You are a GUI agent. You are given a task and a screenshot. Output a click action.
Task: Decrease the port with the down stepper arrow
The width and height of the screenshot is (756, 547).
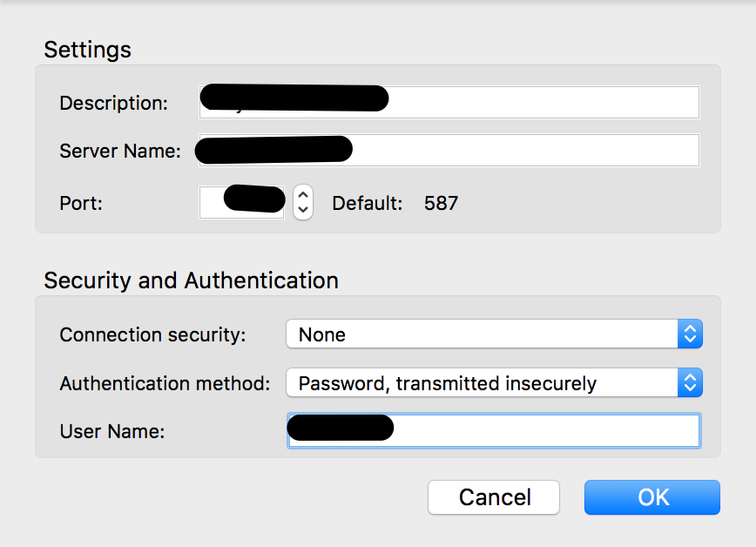302,210
